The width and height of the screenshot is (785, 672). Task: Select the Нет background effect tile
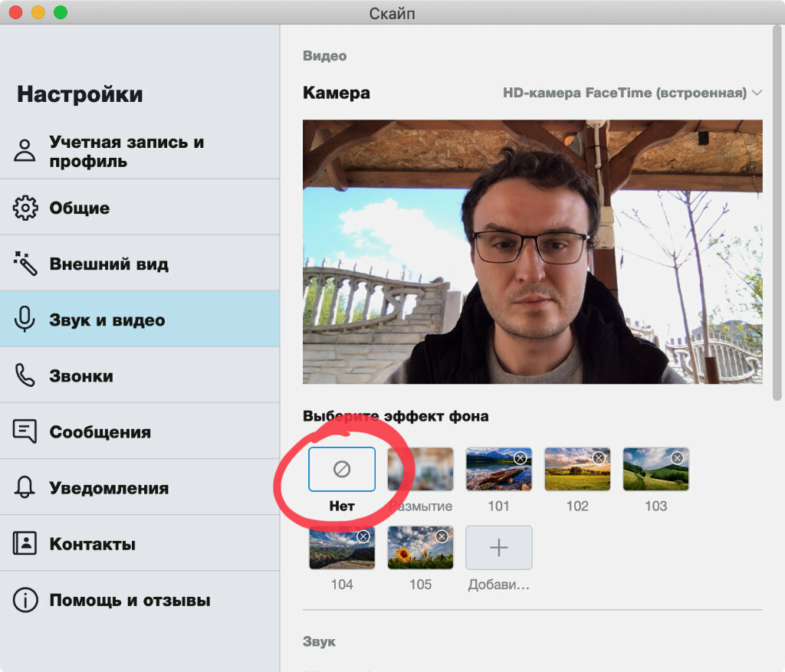[x=342, y=470]
